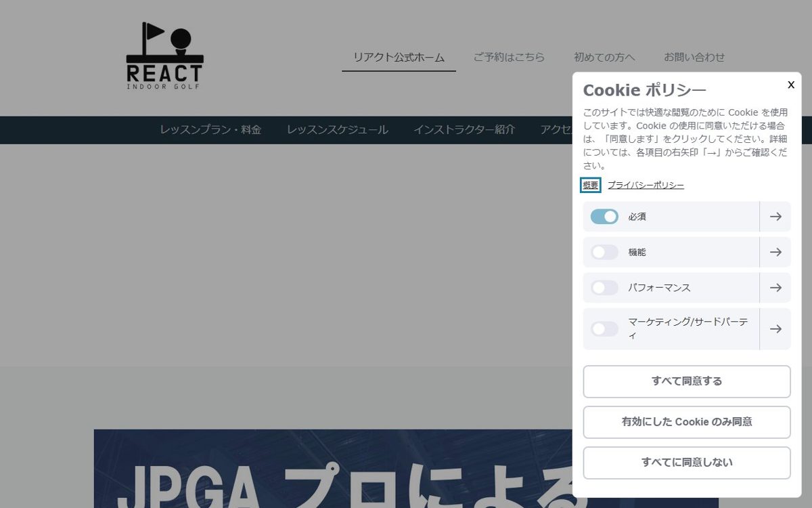
Task: Open レッスンプラン・料金 in navigation bar
Action: pyautogui.click(x=210, y=130)
